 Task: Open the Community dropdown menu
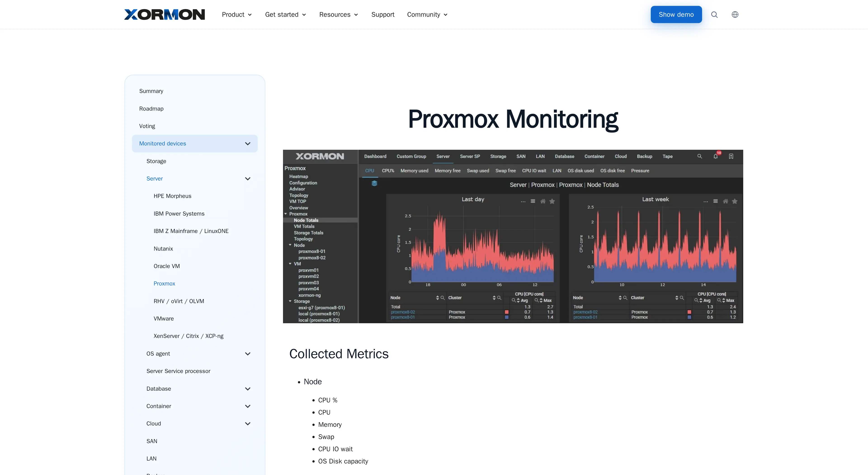pyautogui.click(x=427, y=14)
